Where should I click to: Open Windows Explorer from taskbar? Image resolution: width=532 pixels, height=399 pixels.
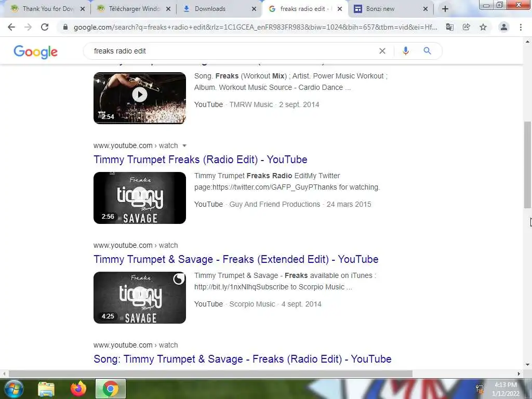click(46, 389)
